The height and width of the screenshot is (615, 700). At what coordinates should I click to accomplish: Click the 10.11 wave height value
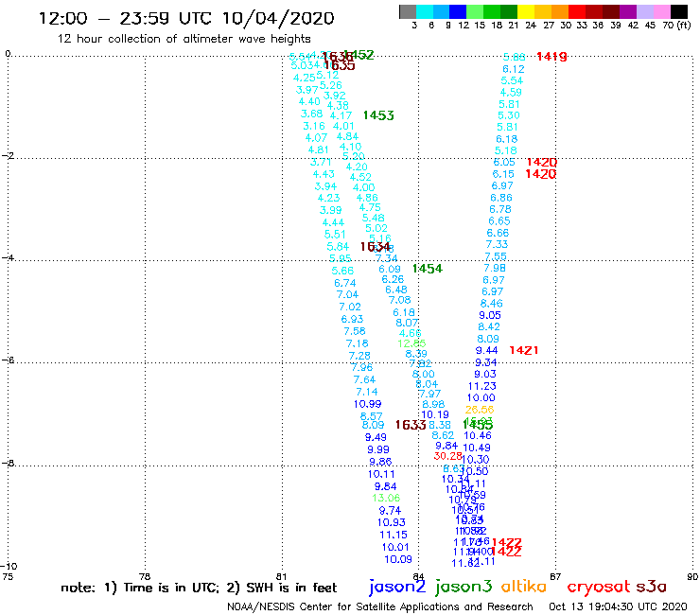coord(381,474)
